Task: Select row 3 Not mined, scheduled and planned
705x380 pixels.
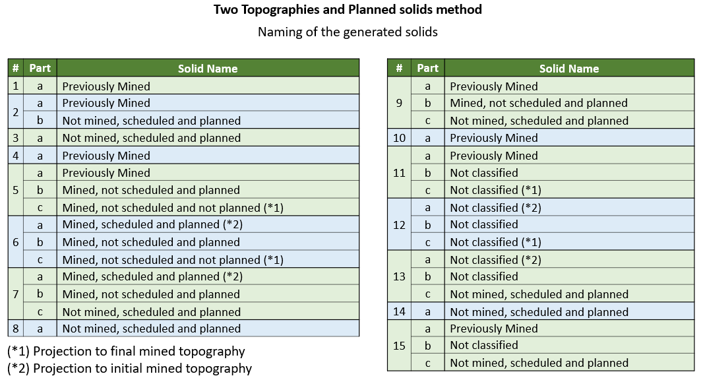Action: 208,138
